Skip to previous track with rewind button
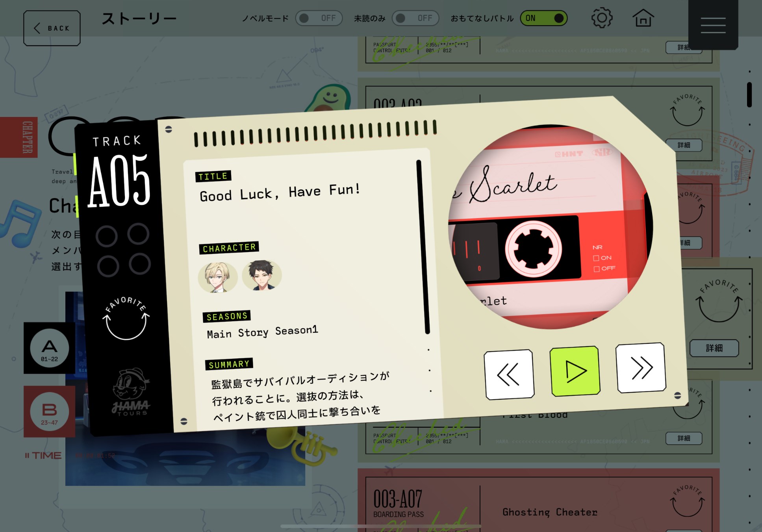 click(x=509, y=374)
